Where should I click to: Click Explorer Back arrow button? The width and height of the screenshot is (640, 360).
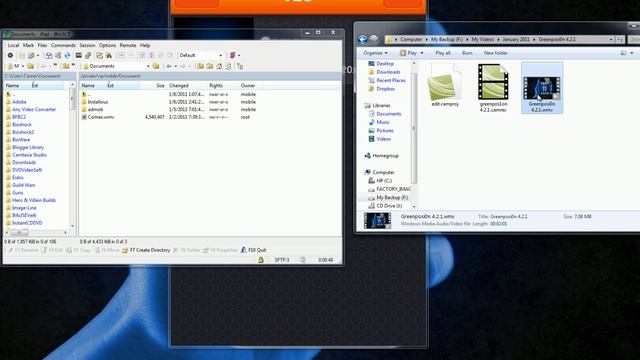pyautogui.click(x=362, y=39)
